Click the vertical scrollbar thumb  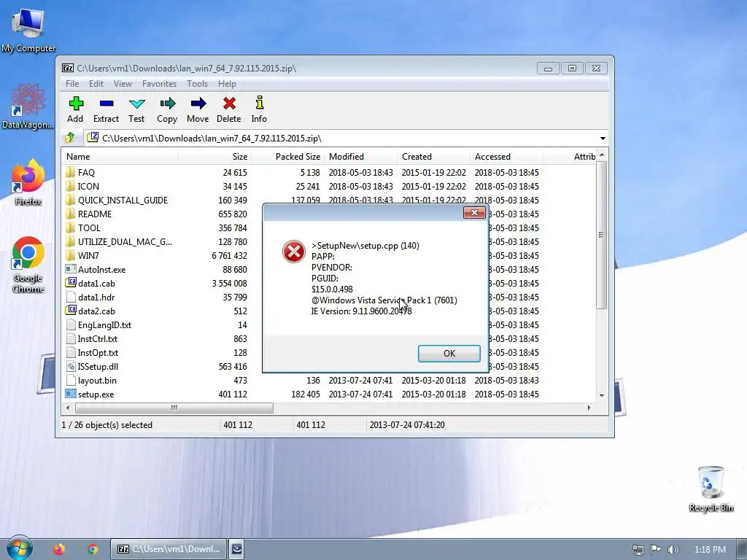[602, 235]
